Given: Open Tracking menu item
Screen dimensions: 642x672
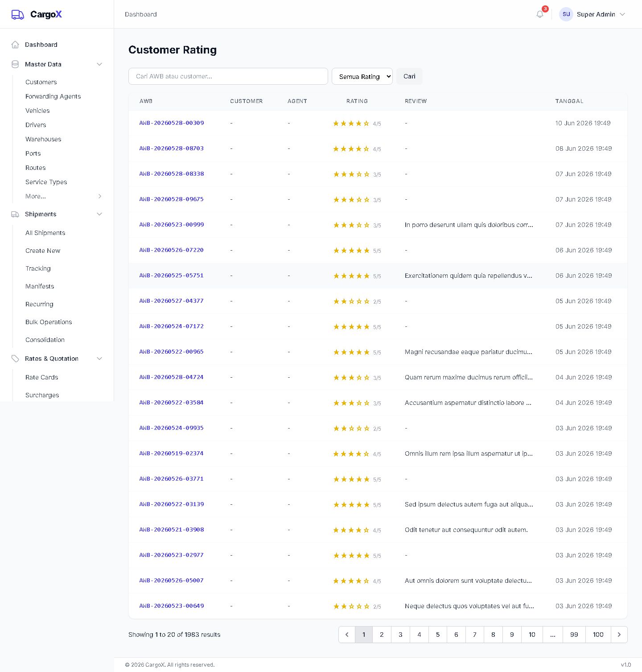Looking at the screenshot, I should click(x=38, y=268).
